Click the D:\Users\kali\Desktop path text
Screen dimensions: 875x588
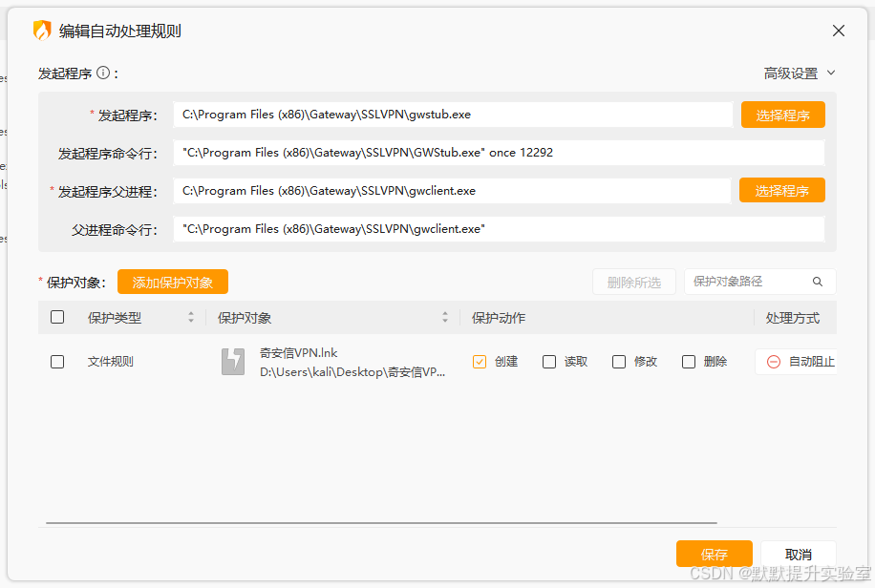(352, 372)
